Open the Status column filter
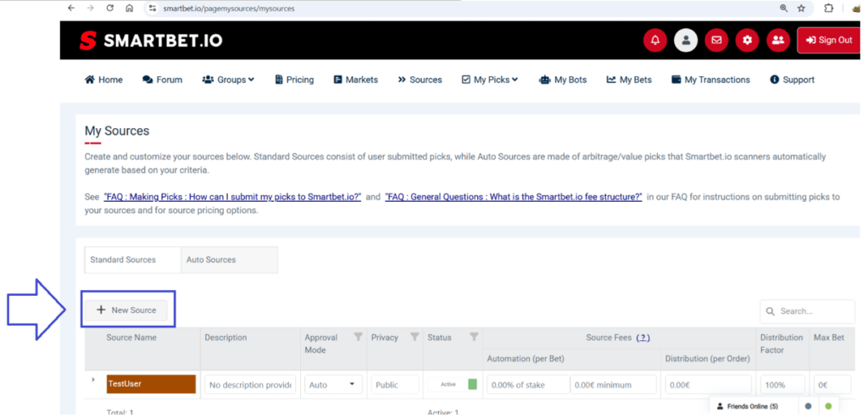 click(474, 338)
